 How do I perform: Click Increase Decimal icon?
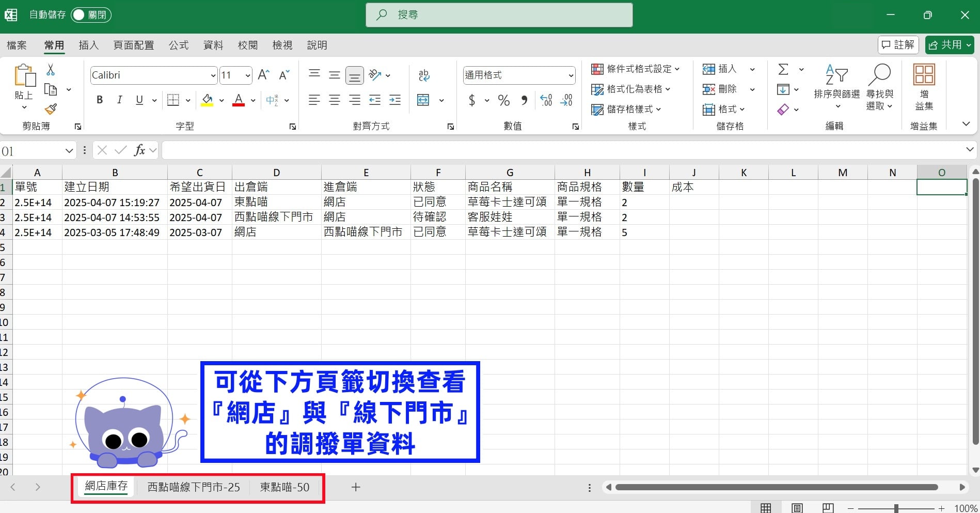[x=546, y=100]
